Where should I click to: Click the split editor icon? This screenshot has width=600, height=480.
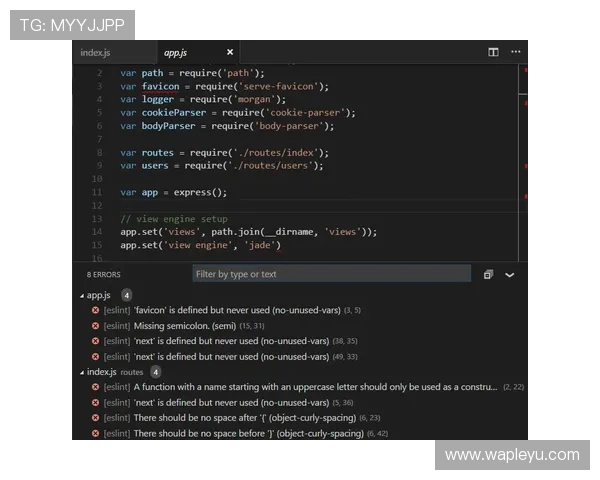(493, 52)
